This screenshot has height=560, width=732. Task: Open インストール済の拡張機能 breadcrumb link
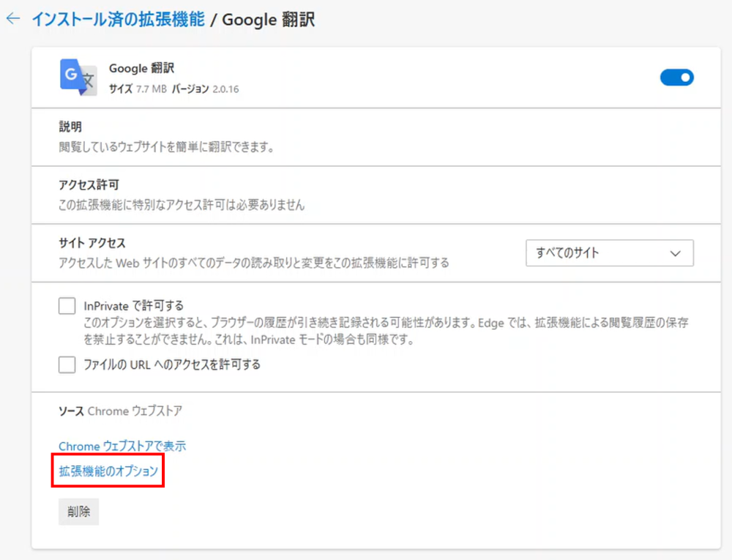tap(117, 20)
